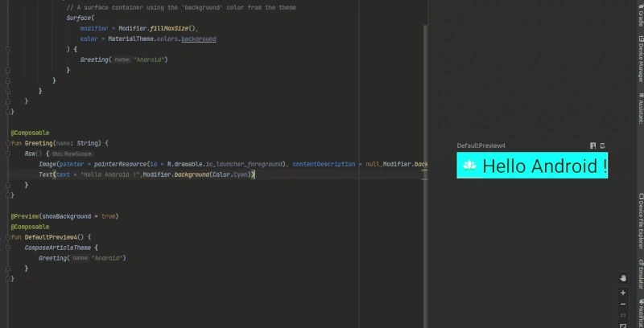
Task: Zoom out the Compose preview
Action: coord(623,304)
